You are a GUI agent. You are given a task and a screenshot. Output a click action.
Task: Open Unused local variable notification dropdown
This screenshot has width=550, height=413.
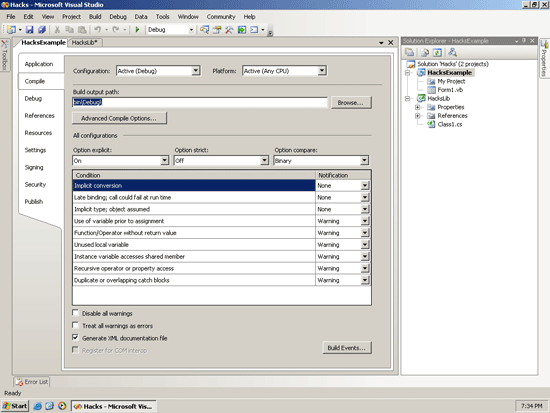(365, 245)
